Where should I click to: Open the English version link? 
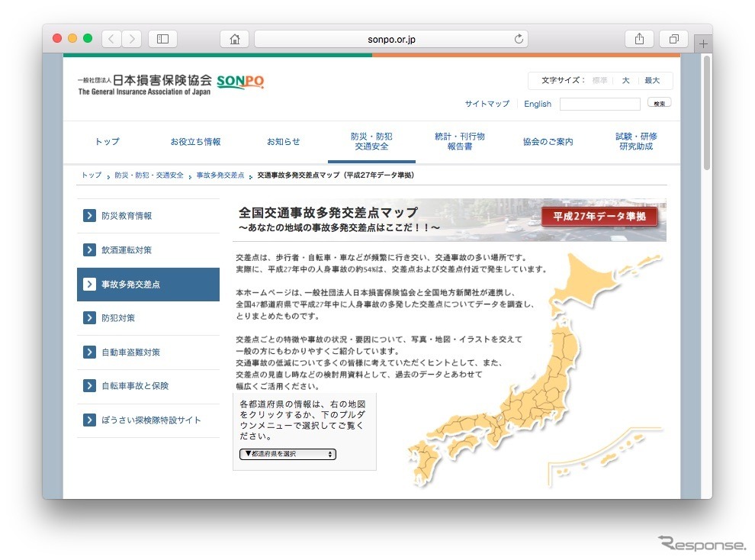tap(538, 104)
